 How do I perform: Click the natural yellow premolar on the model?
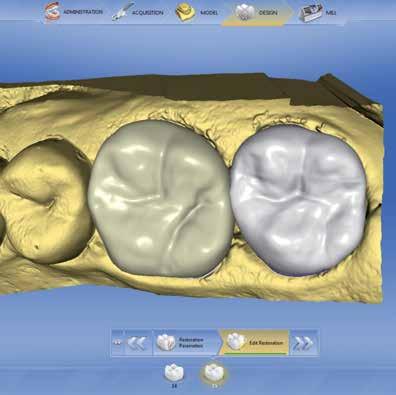pos(46,202)
